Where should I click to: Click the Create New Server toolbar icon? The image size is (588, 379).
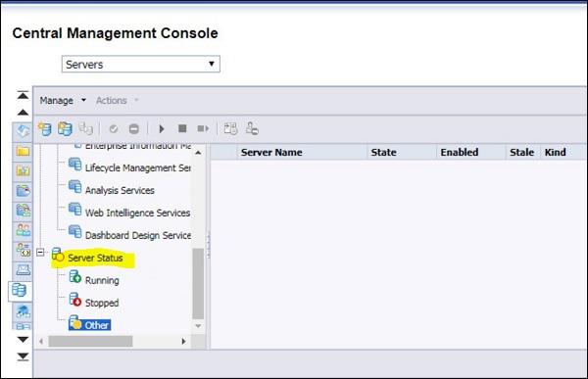click(x=45, y=129)
